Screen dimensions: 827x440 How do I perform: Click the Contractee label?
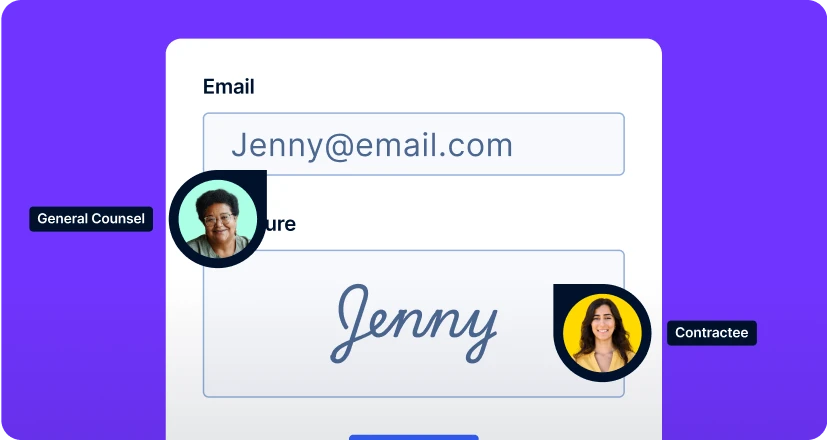pos(711,333)
